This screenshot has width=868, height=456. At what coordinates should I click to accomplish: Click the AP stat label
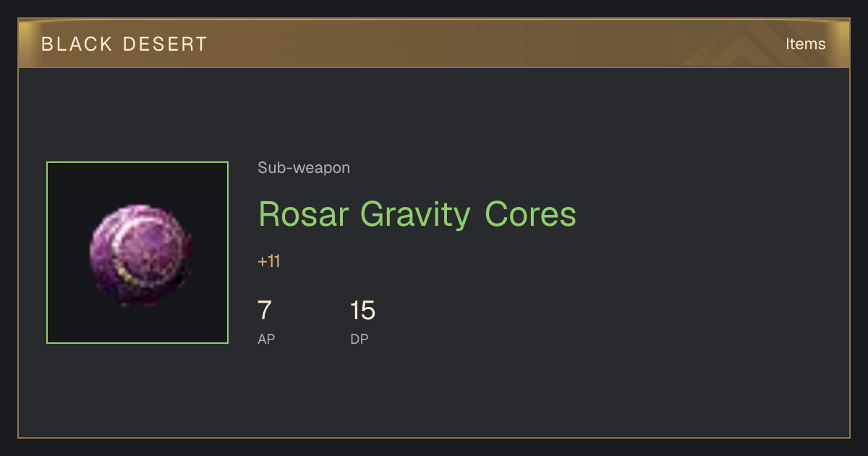[x=266, y=339]
